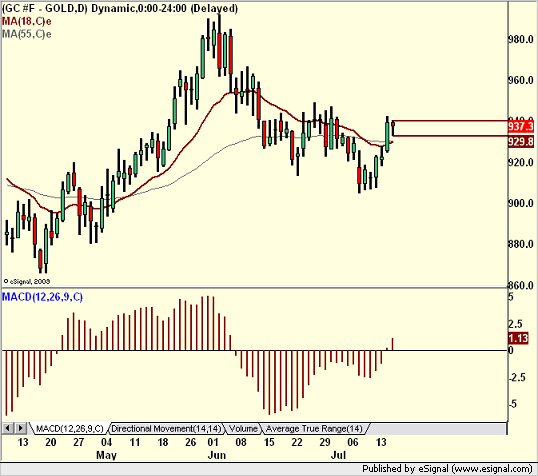This screenshot has height=476, width=538.
Task: Click the 920.0 price axis label
Action: point(521,162)
